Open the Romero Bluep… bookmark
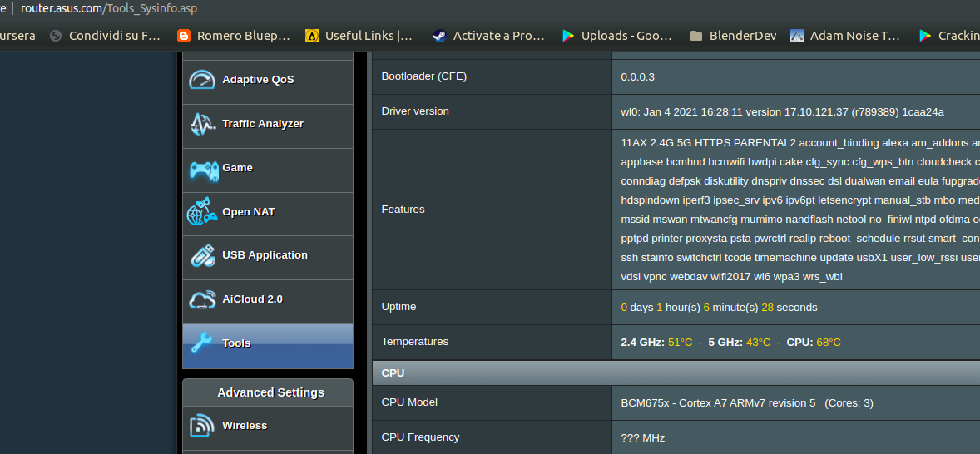Screen dimensions: 980x454 tap(235, 36)
